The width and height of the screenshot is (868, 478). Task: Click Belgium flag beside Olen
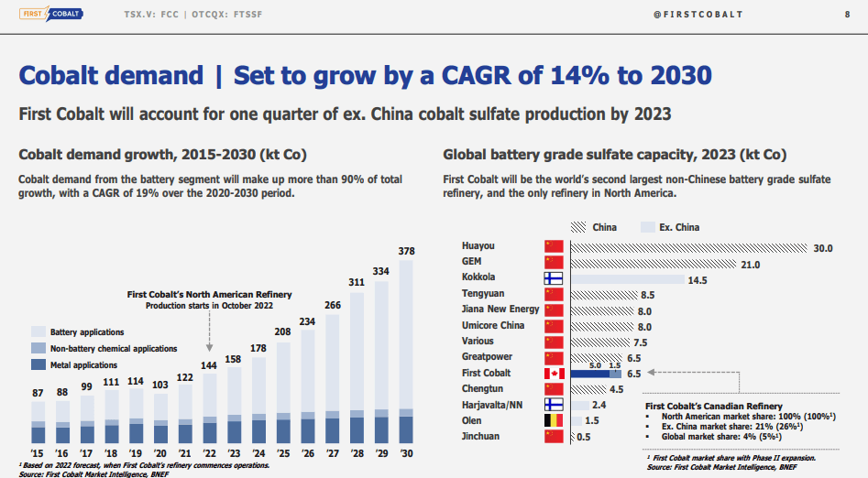point(554,420)
